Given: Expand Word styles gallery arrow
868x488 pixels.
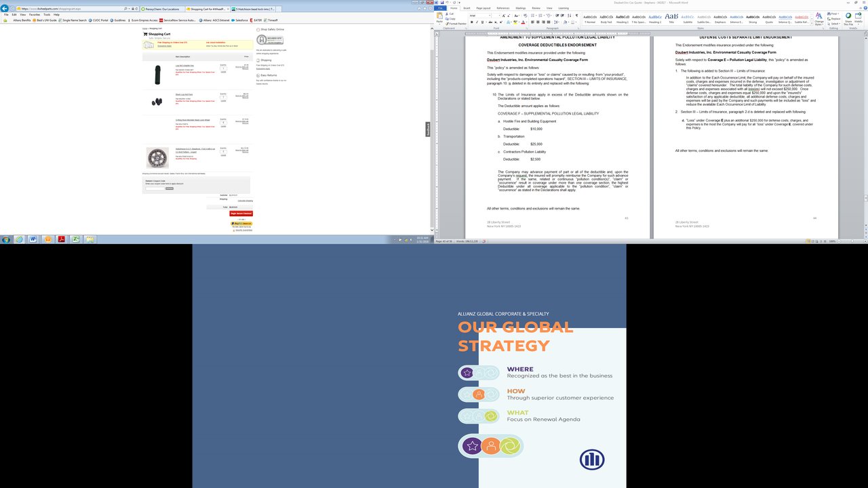Looking at the screenshot, I should [811, 24].
